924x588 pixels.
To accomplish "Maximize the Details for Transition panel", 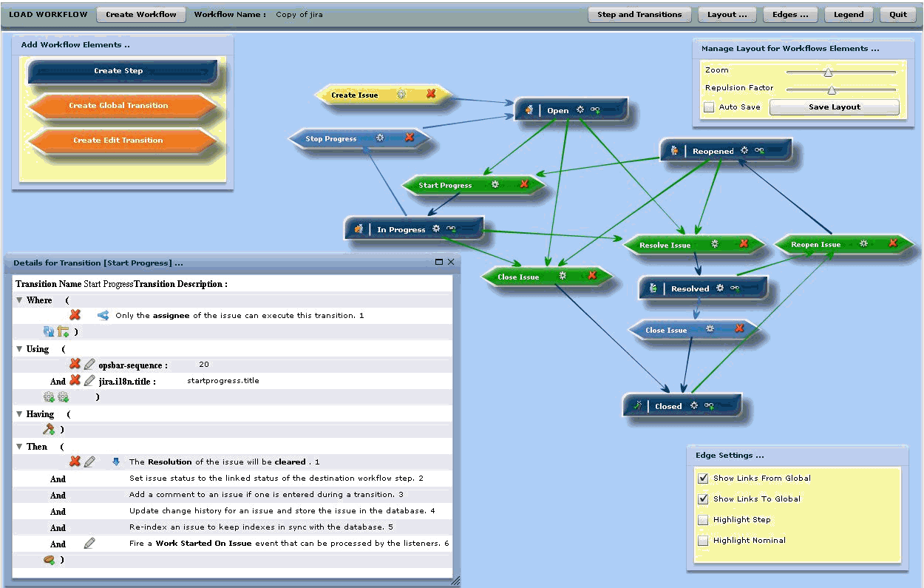I will (x=439, y=262).
